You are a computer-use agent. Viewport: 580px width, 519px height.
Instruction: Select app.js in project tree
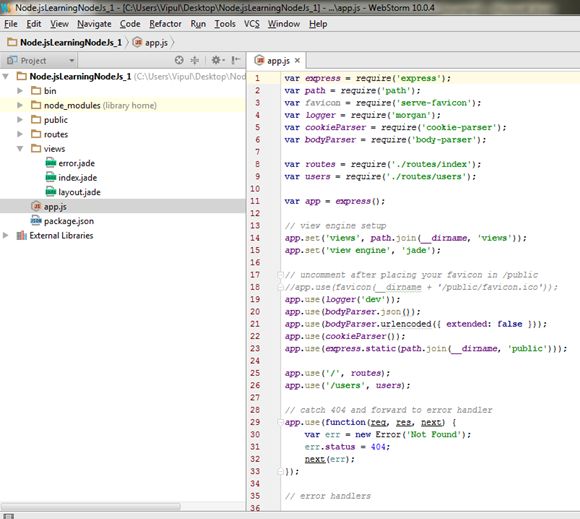tap(122, 206)
